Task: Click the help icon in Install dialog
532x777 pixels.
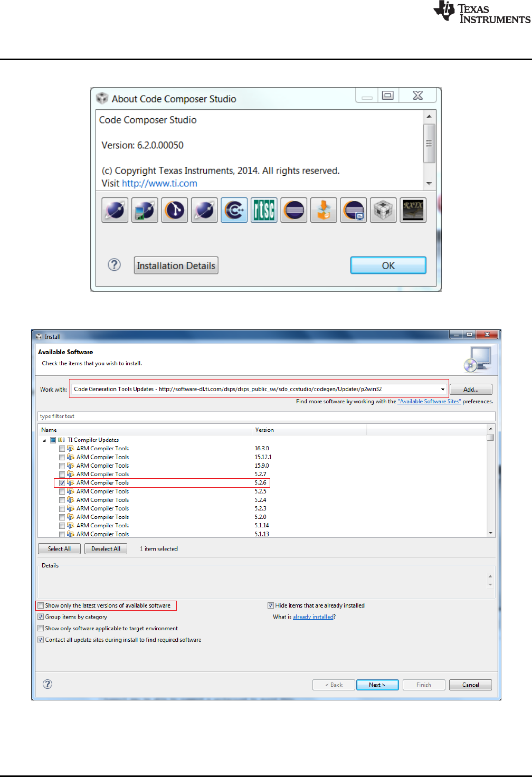Action: (x=47, y=684)
